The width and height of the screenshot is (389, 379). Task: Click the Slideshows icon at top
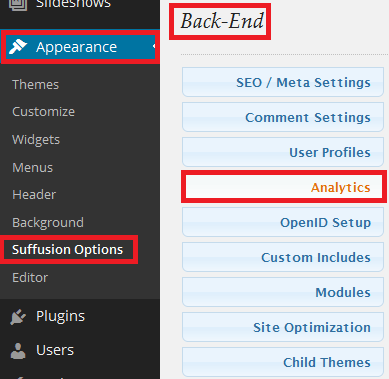coord(18,4)
